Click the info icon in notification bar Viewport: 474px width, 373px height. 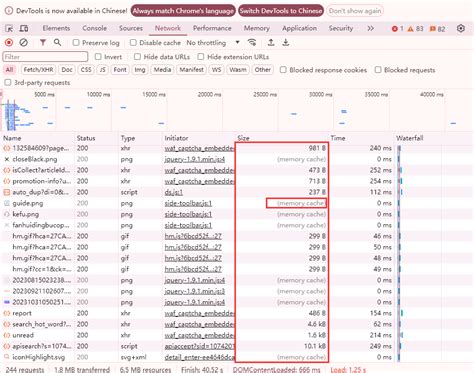(9, 11)
